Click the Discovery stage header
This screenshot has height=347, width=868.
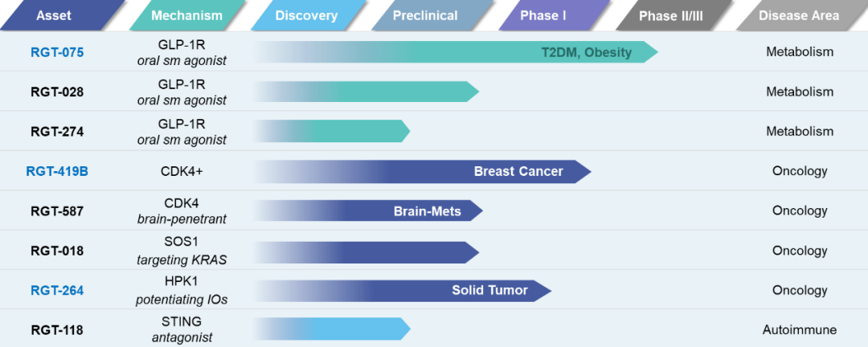(306, 15)
